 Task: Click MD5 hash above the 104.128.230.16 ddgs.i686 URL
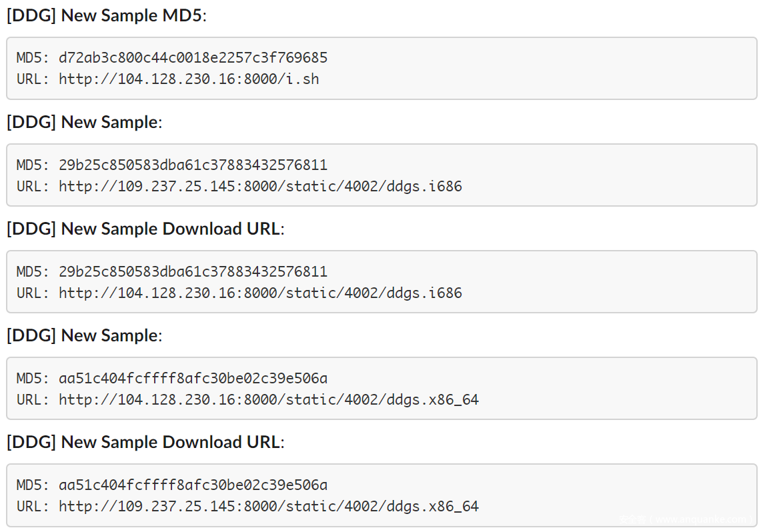point(193,271)
